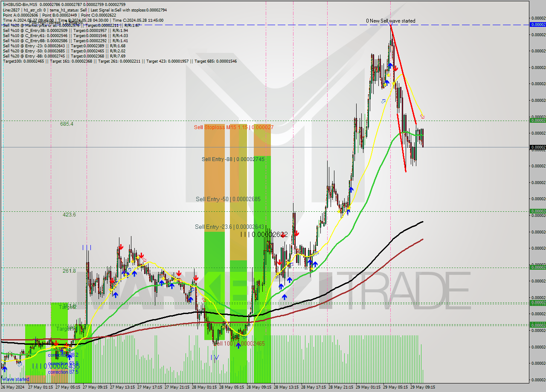Click the '27 May 17:15' time label

(149, 387)
